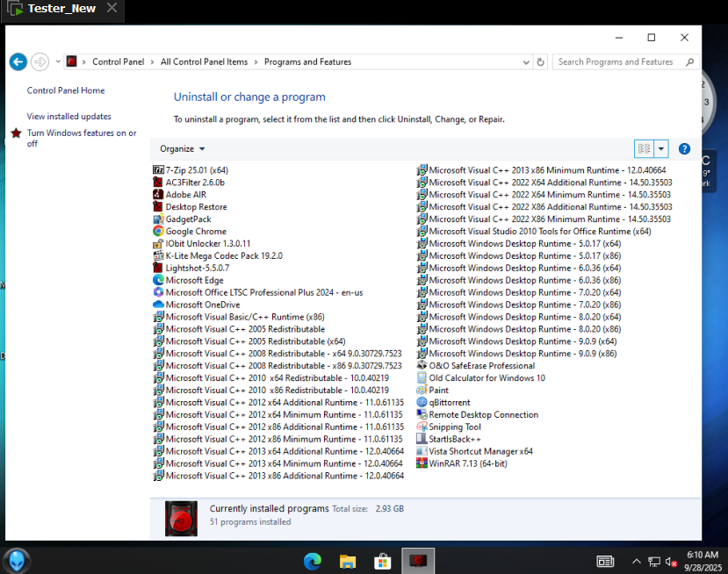Click the Old Calculator for Windows 10 icon
Image resolution: width=728 pixels, height=574 pixels.
point(422,377)
